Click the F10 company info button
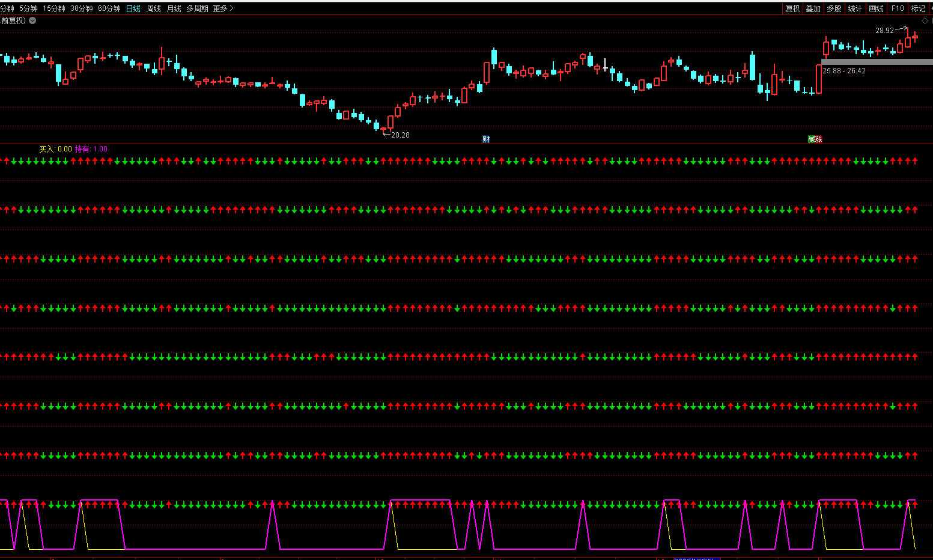The image size is (933, 560). [x=898, y=8]
